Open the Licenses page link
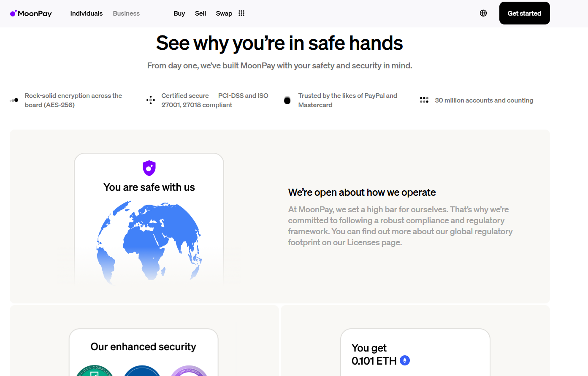Image resolution: width=588 pixels, height=376 pixels. coord(364,242)
